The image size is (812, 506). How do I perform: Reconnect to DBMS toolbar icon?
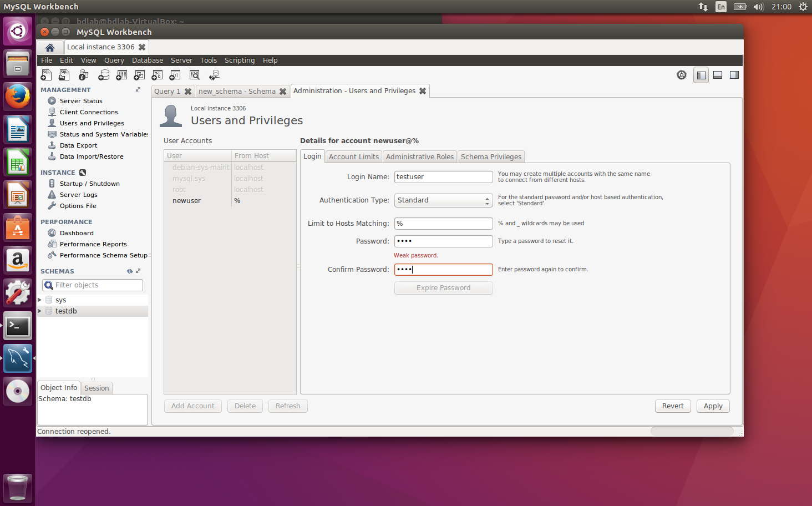point(214,75)
